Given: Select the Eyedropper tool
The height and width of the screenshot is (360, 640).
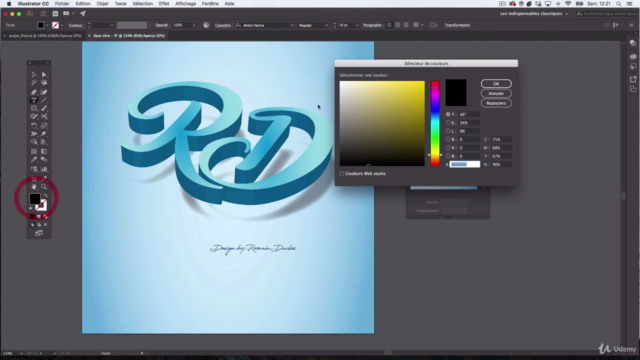Looking at the screenshot, I should (34, 160).
